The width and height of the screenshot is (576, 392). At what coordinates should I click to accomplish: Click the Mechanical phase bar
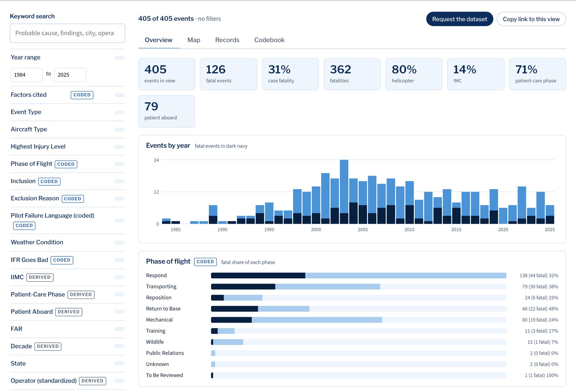point(359,320)
